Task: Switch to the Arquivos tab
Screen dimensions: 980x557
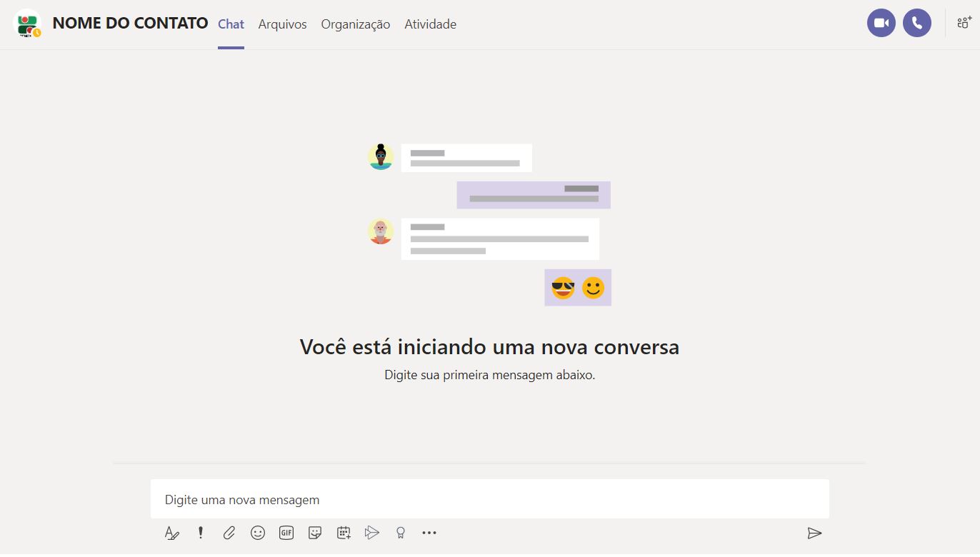Action: click(282, 24)
